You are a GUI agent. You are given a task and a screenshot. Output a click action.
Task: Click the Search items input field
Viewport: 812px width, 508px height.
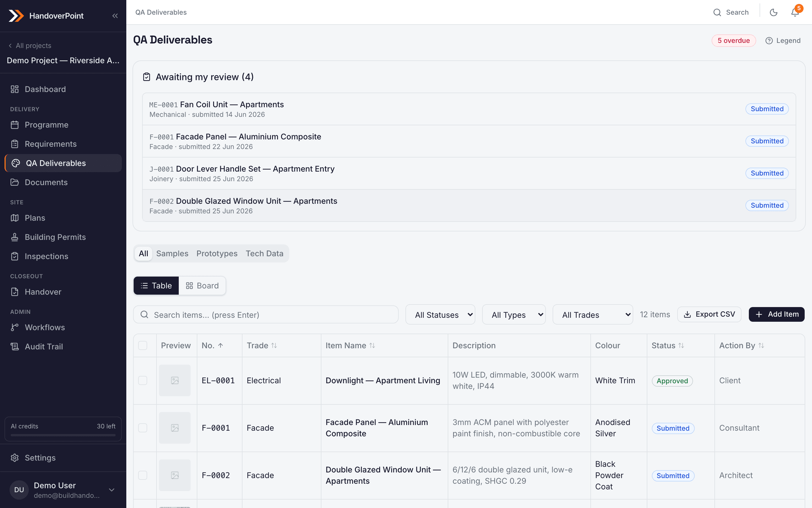click(x=266, y=314)
